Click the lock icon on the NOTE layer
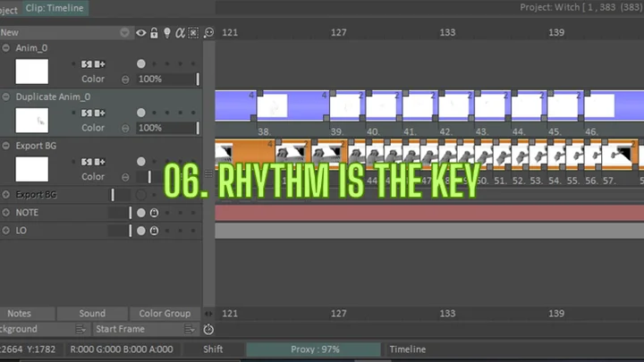The height and width of the screenshot is (362, 644). click(x=153, y=213)
